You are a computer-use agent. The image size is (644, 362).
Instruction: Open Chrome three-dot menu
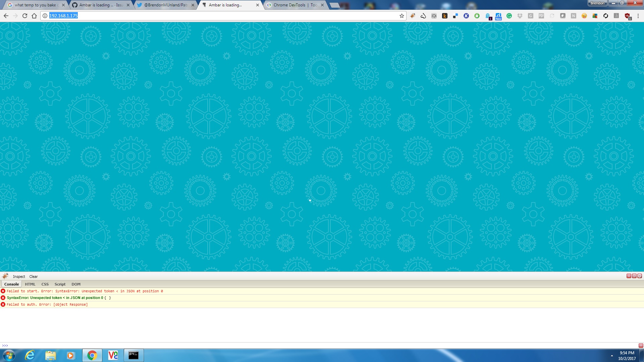point(638,16)
